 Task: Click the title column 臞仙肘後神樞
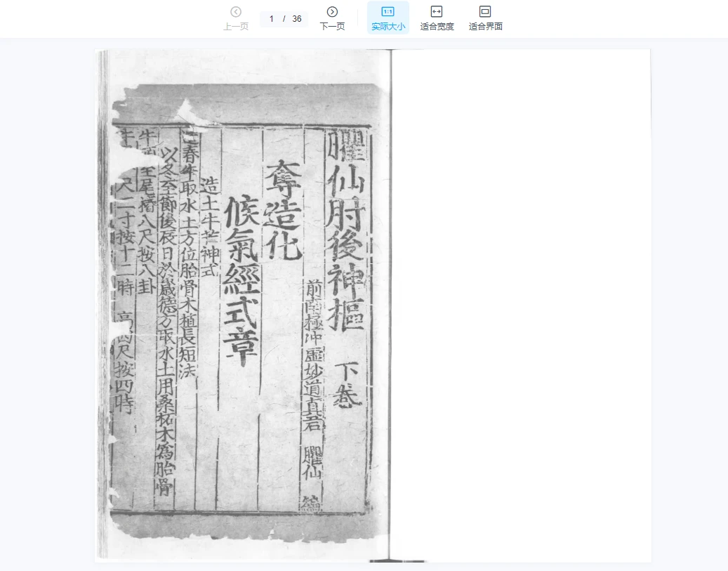click(346, 230)
